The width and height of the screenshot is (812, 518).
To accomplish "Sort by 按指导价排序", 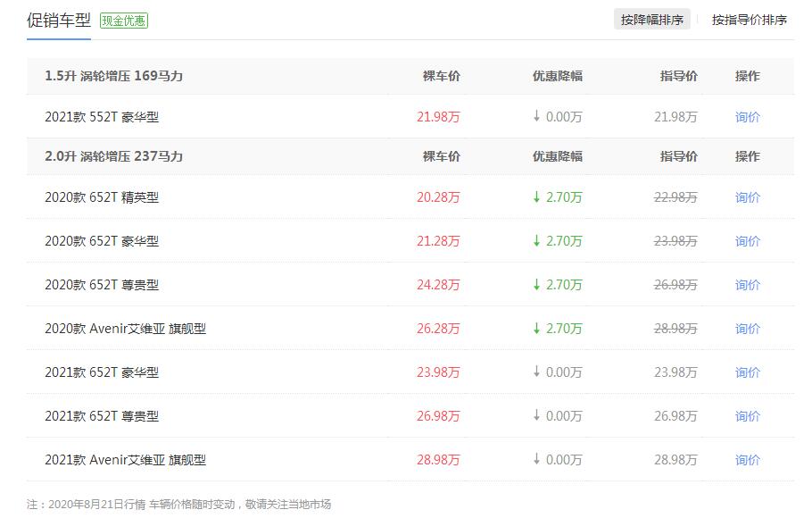I will tap(750, 20).
